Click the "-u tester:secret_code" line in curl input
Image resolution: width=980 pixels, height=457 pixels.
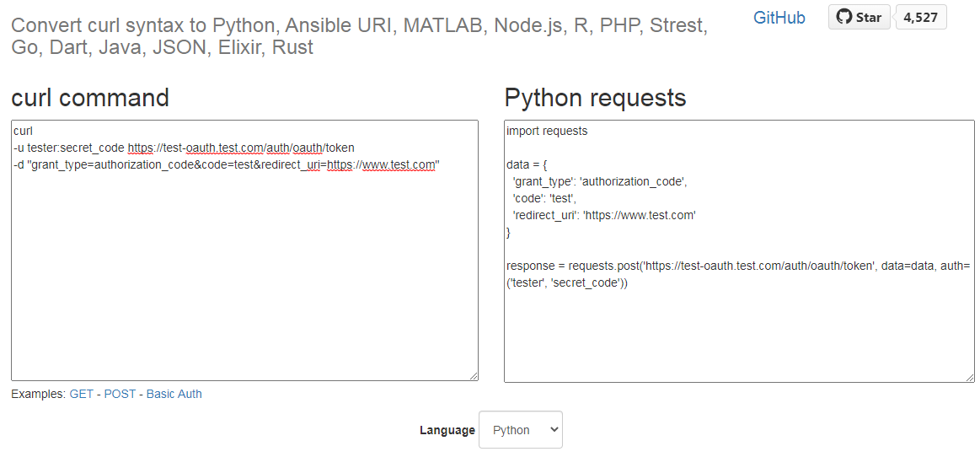point(184,148)
